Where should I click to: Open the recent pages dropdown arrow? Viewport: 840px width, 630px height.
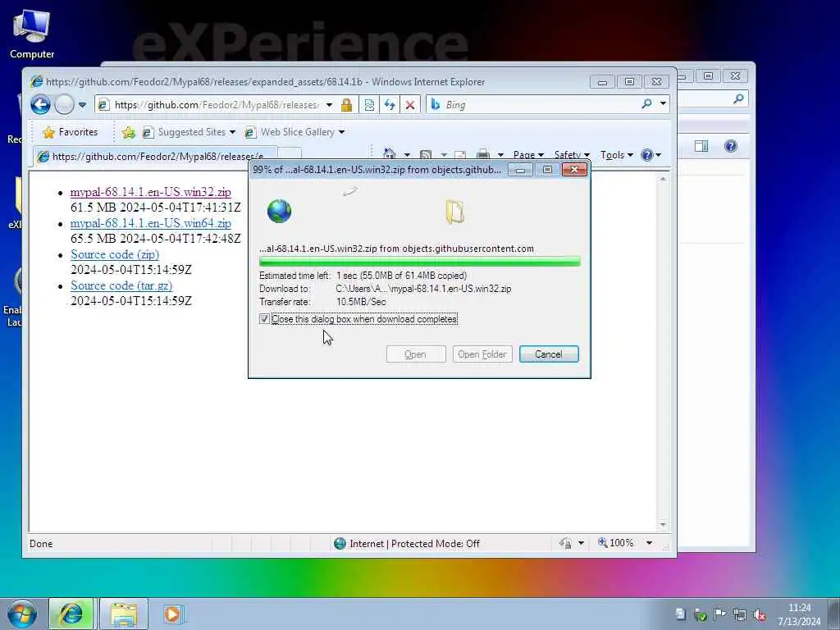pyautogui.click(x=82, y=105)
